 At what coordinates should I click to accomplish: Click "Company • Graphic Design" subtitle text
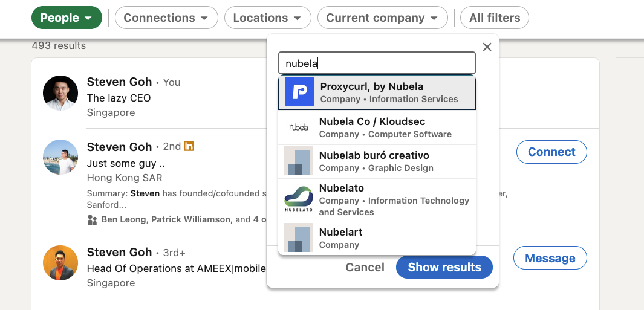tap(376, 168)
